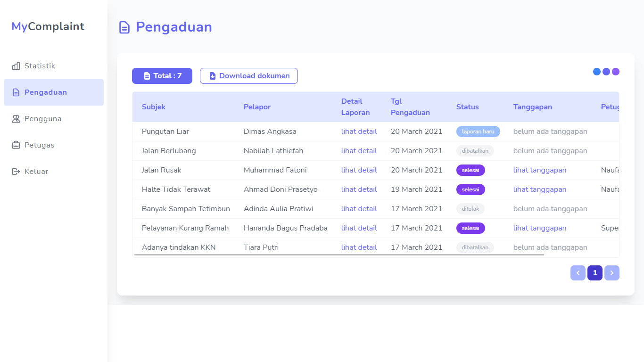
Task: Click the Keluar logout icon
Action: (x=16, y=172)
